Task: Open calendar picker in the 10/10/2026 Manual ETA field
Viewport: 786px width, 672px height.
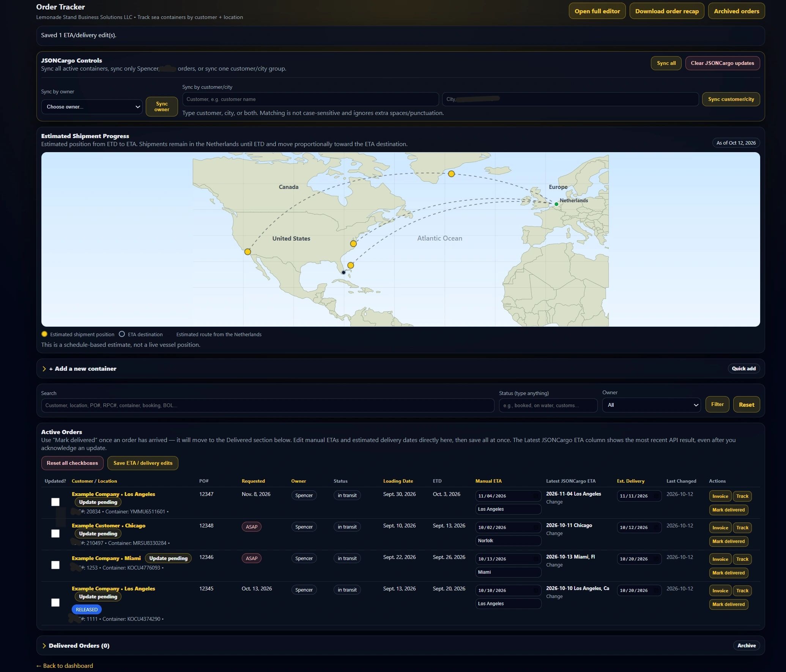Action: 536,590
